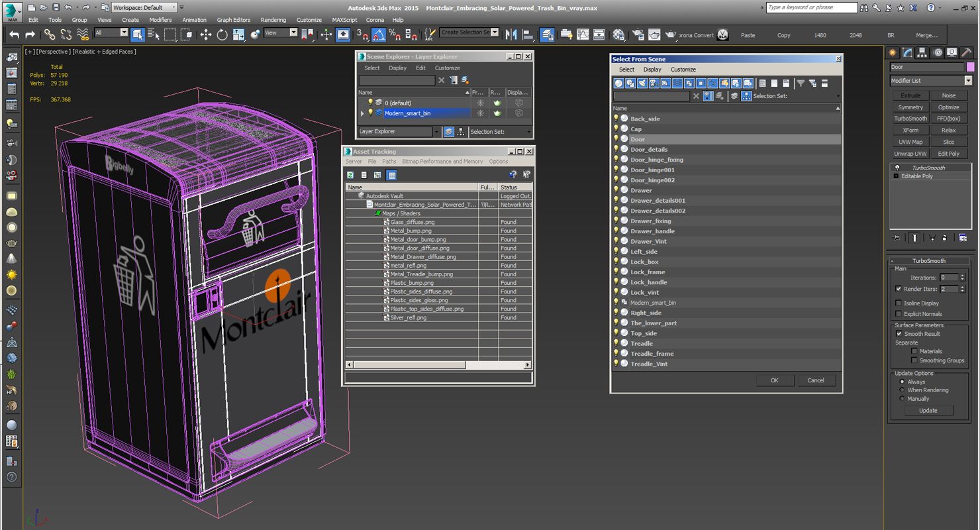Collapse the TurboSmooth rollout

(x=929, y=261)
